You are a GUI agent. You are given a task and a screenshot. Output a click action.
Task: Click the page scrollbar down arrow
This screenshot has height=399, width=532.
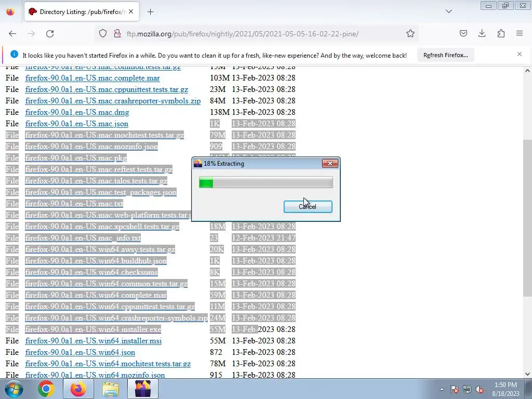527,374
